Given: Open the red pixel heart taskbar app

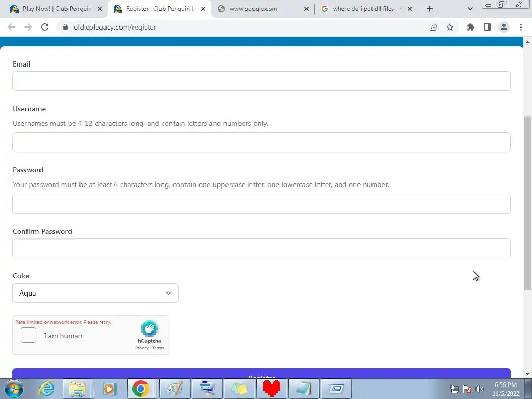Looking at the screenshot, I should [272, 389].
